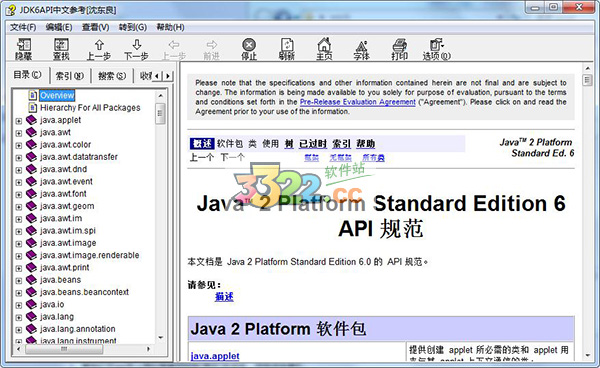Click the Find (查找) toolbar icon

pos(61,46)
